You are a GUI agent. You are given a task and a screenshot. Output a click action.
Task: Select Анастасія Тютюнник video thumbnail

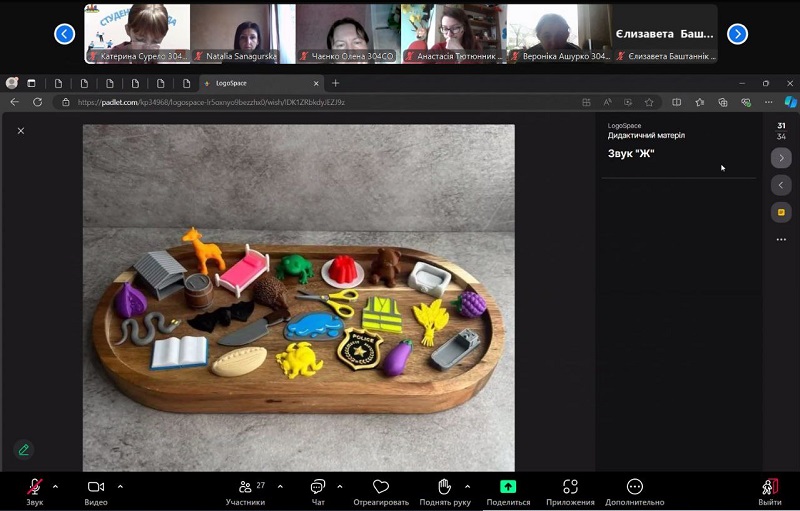tap(454, 34)
